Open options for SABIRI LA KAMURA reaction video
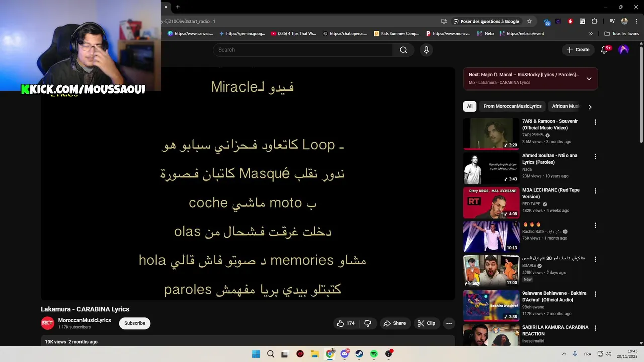The width and height of the screenshot is (644, 362). [595, 328]
